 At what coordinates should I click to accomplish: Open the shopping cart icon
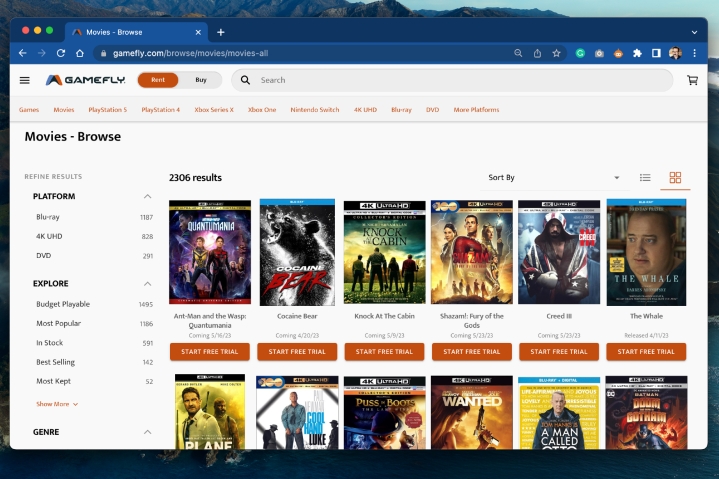(x=692, y=80)
